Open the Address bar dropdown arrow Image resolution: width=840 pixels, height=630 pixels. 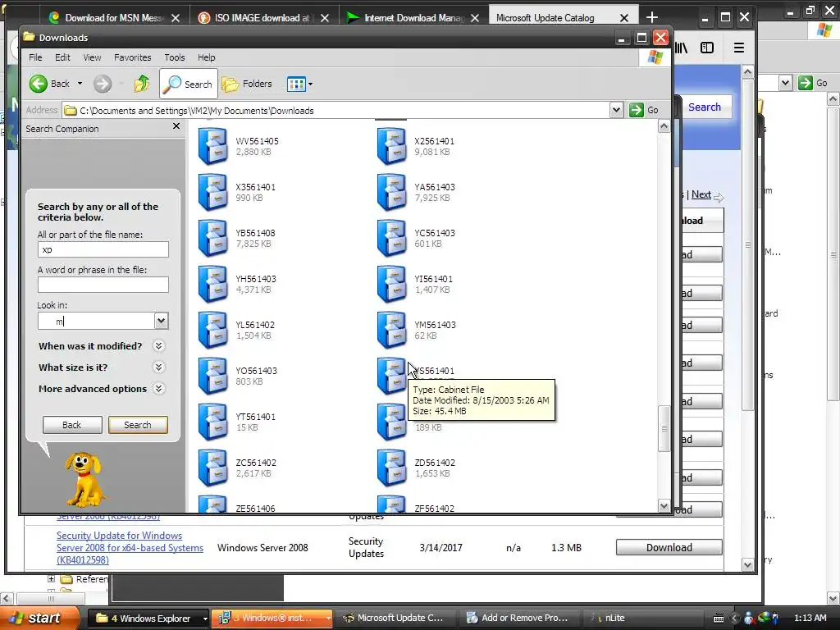(x=616, y=110)
